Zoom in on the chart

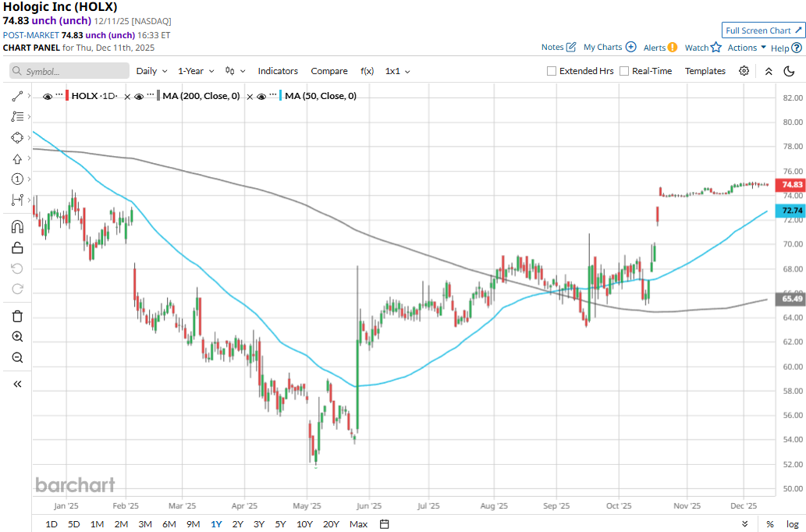[17, 337]
